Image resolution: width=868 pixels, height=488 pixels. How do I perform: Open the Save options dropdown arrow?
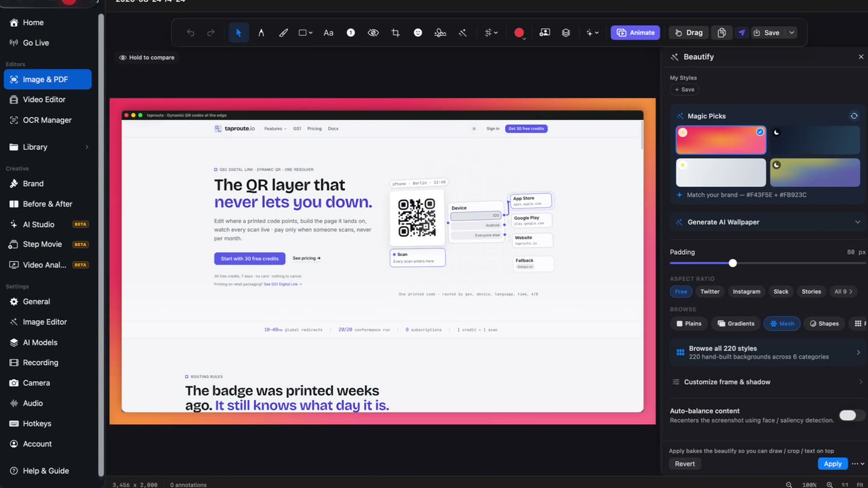[791, 33]
